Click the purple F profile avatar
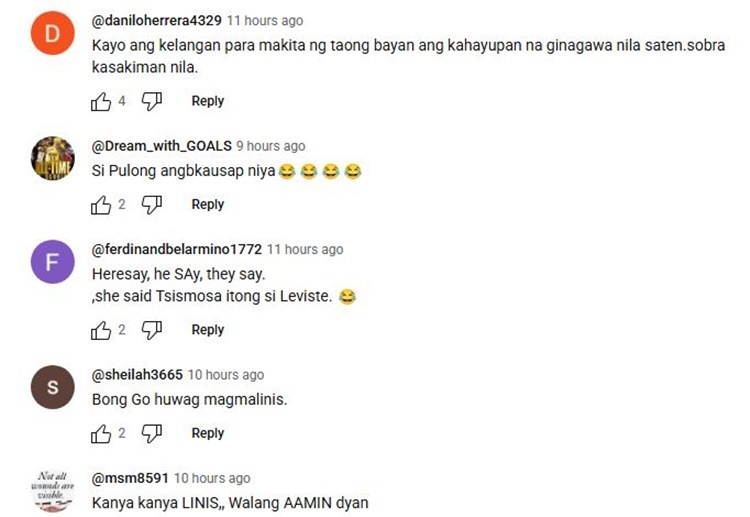750x517 pixels. click(x=53, y=262)
